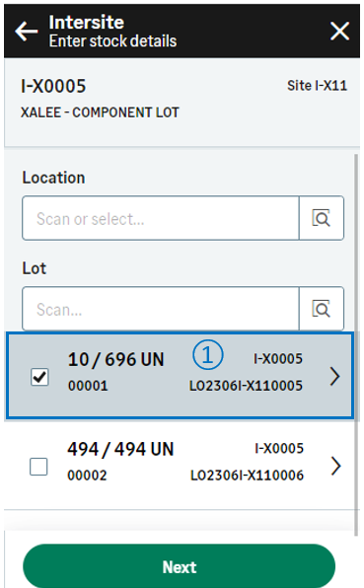The image size is (364, 588).
Task: Click lot number LO2306I-X110006
Action: pos(247,476)
